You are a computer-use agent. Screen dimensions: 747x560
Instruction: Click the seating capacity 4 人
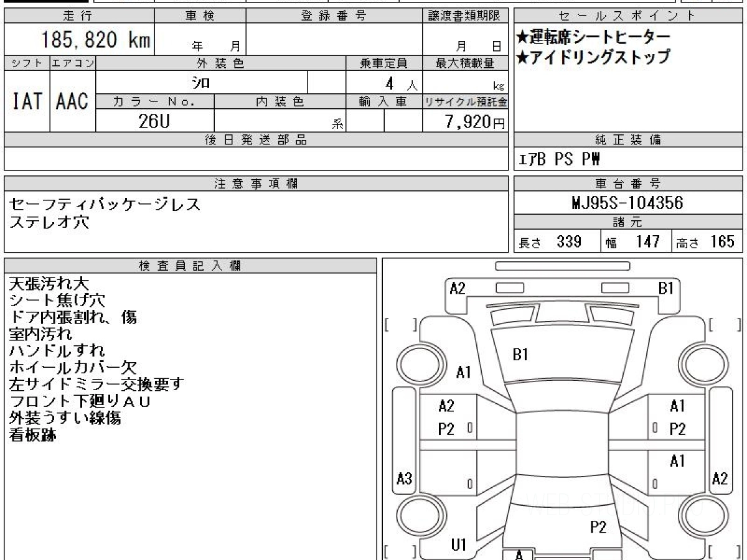[x=401, y=83]
